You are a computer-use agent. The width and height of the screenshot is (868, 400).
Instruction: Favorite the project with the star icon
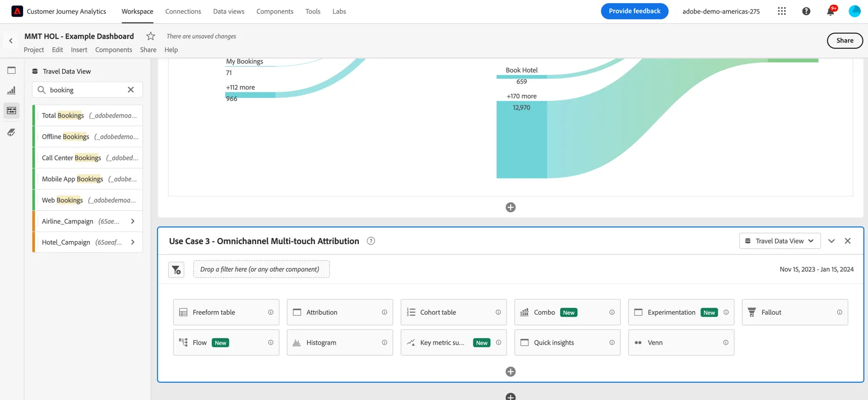(150, 36)
